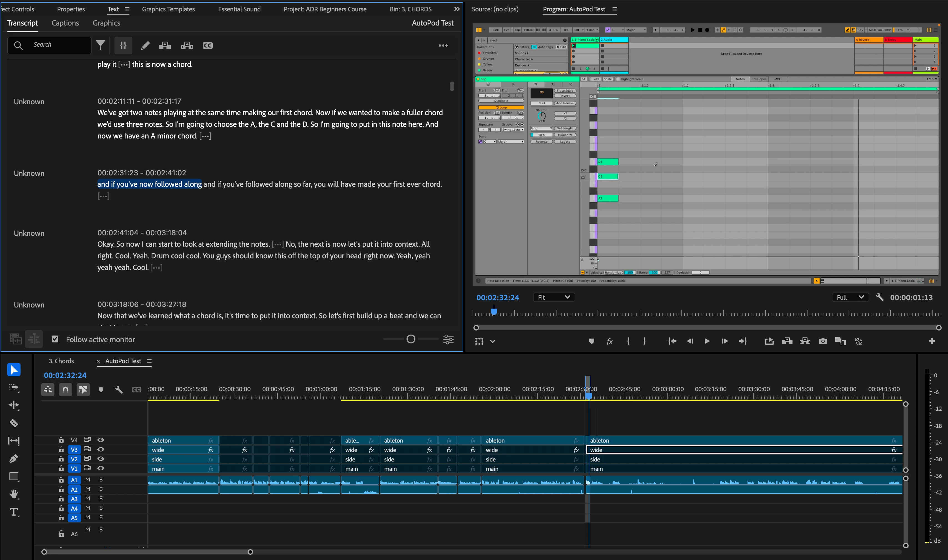
Task: Adjust the transcript font size slider handle
Action: [x=411, y=339]
